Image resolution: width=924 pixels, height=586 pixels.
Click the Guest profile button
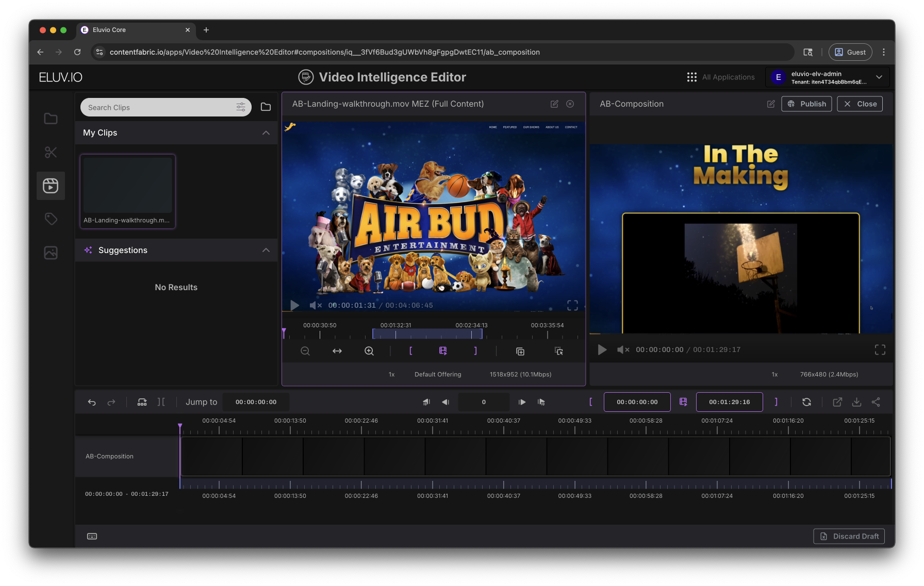tap(850, 52)
